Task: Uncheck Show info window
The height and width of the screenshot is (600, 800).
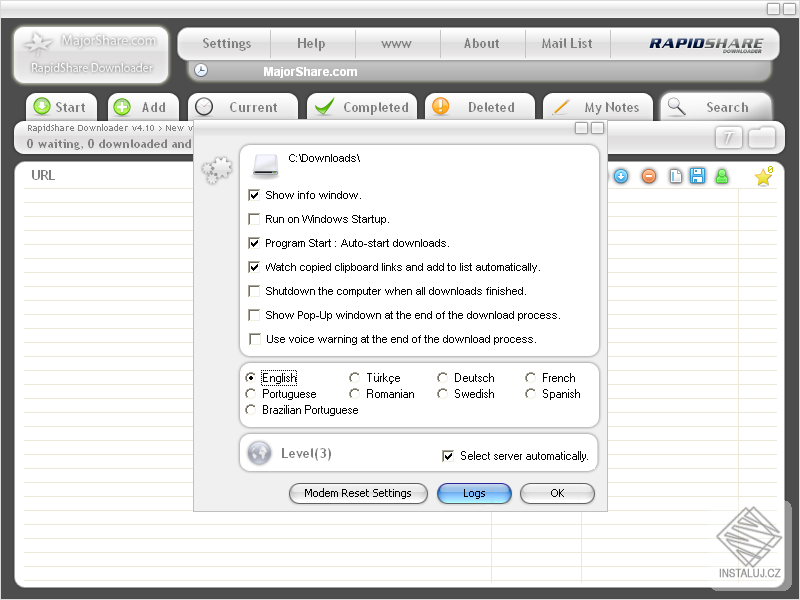Action: pyautogui.click(x=255, y=194)
